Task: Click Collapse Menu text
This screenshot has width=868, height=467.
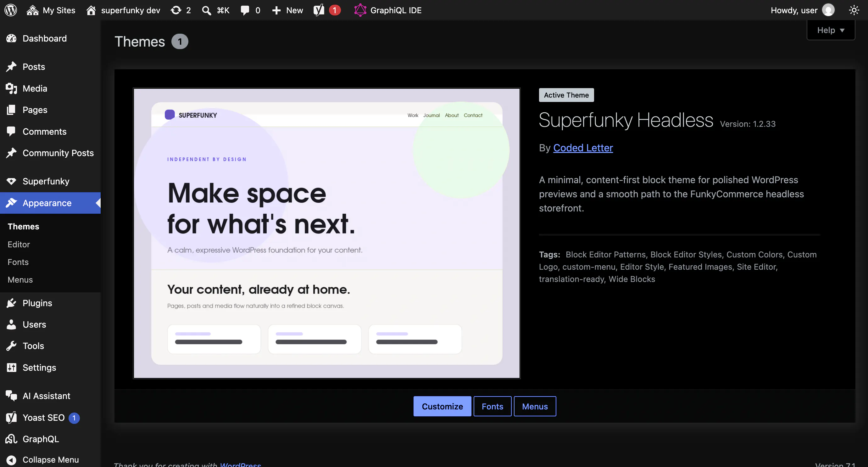Action: click(x=51, y=460)
